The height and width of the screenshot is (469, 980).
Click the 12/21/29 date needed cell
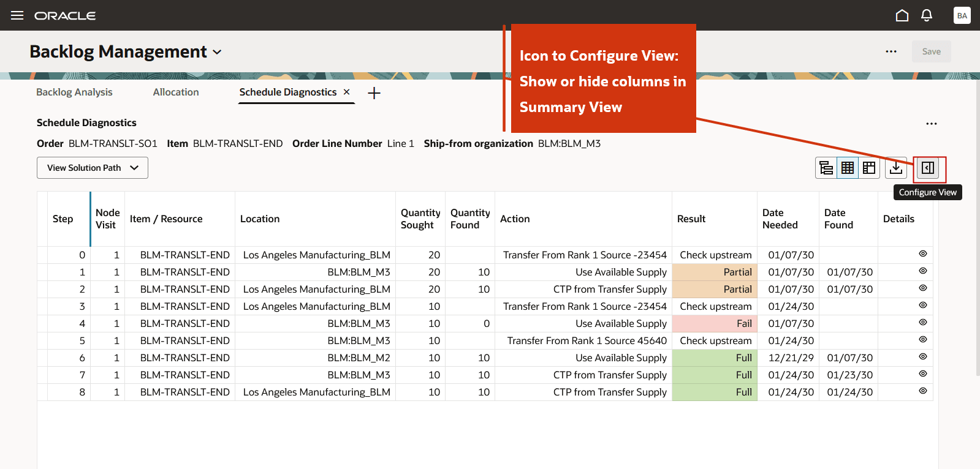coord(788,358)
